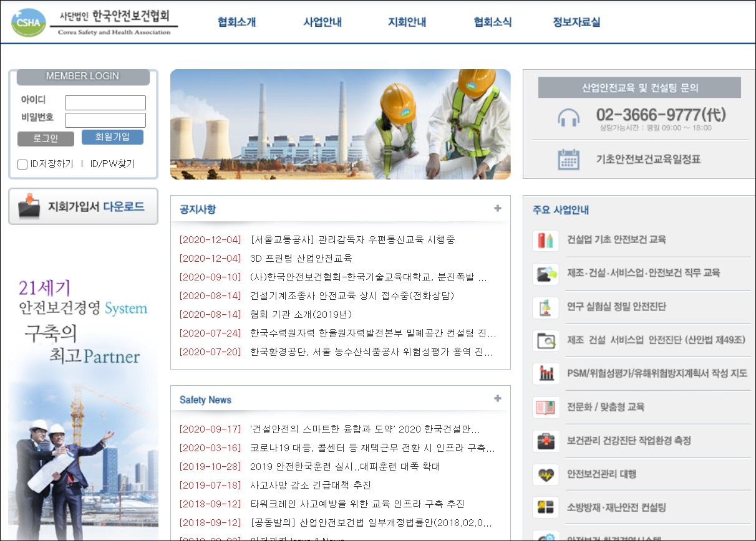The image size is (756, 541).
Task: Open 제조·건설·서비스업·안전보건 직무 교육 text link
Action: coord(643,273)
